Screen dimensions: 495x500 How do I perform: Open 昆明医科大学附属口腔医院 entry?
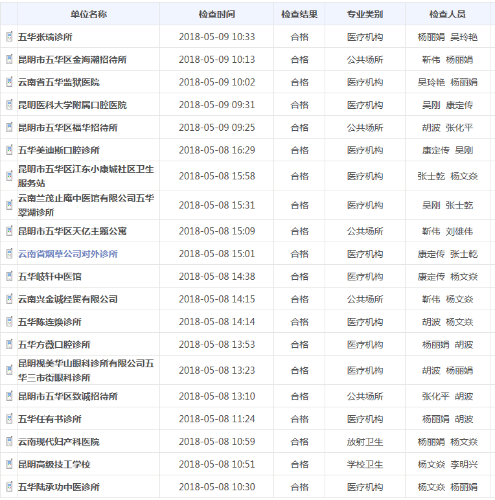(x=72, y=105)
